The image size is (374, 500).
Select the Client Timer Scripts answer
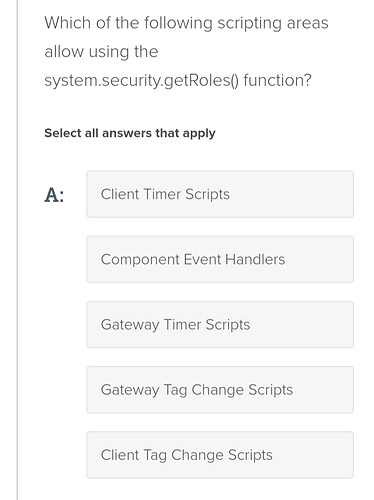[x=220, y=194]
